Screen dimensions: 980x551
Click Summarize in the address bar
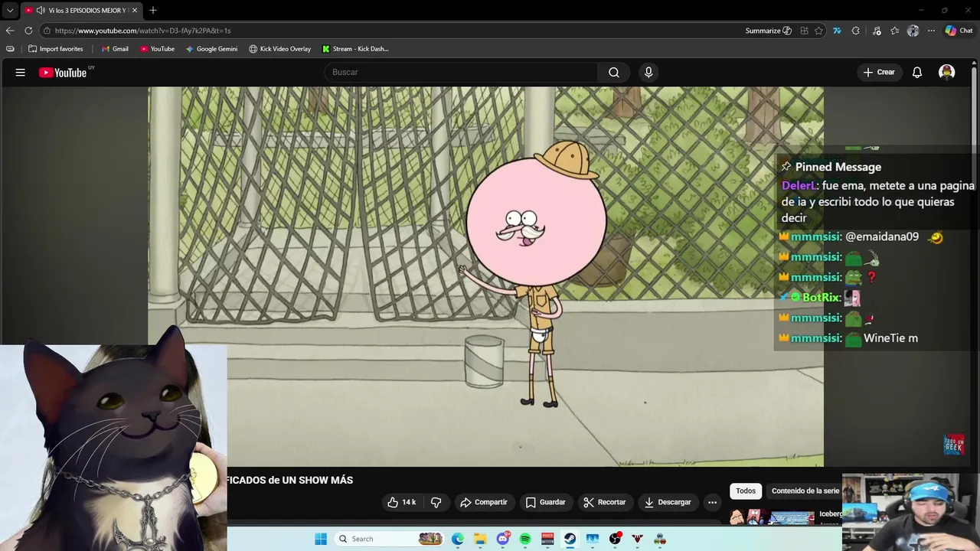click(x=768, y=31)
